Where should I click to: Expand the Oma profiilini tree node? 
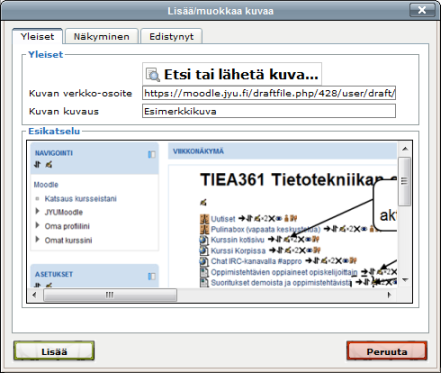37,225
